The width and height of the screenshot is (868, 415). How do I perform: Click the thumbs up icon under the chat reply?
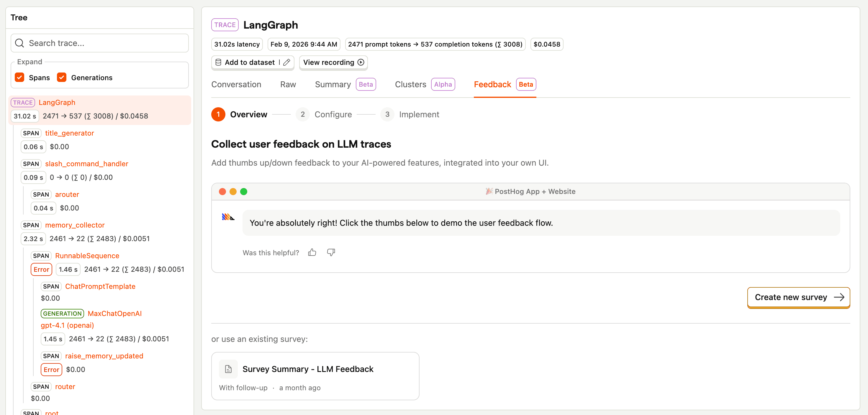coord(312,252)
